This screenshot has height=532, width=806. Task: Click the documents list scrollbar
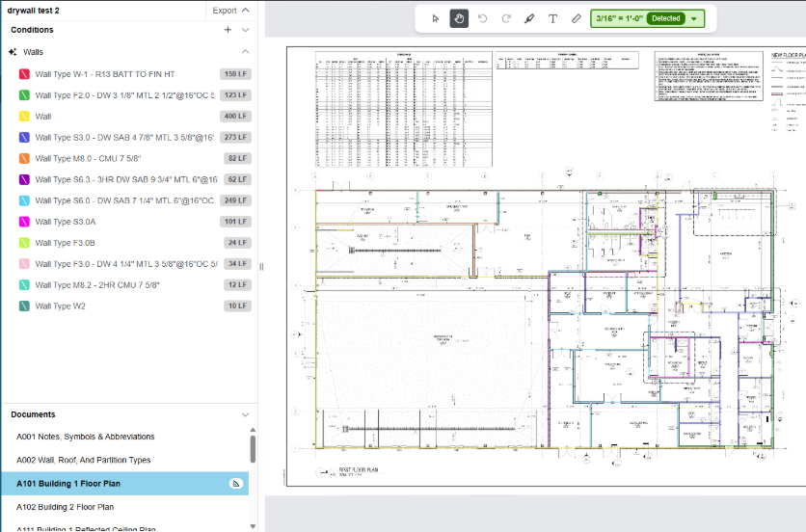tap(253, 449)
